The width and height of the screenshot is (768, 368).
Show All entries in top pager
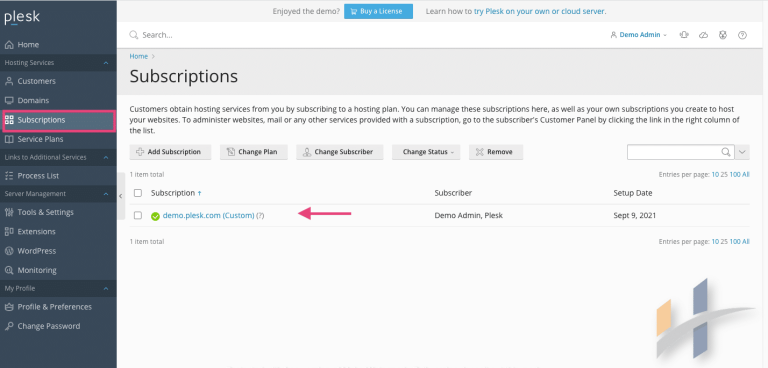745,174
